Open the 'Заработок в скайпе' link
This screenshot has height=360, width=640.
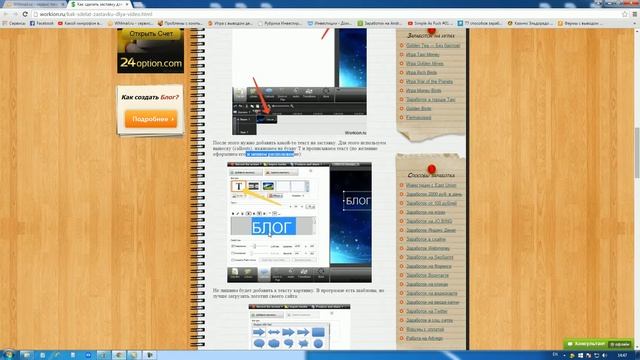click(426, 239)
